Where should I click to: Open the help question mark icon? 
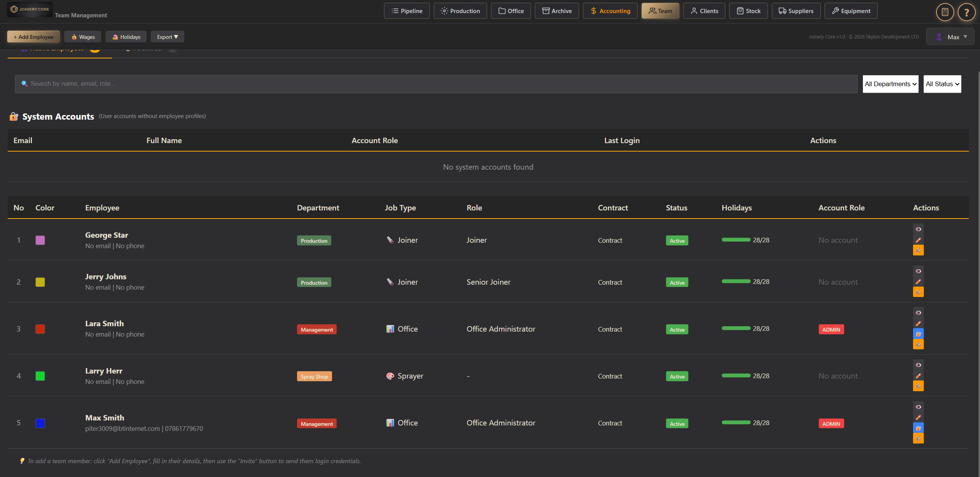point(966,12)
